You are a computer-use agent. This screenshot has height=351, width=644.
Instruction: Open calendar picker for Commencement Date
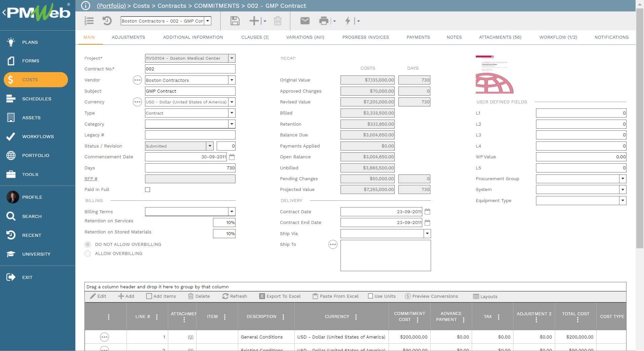point(232,157)
